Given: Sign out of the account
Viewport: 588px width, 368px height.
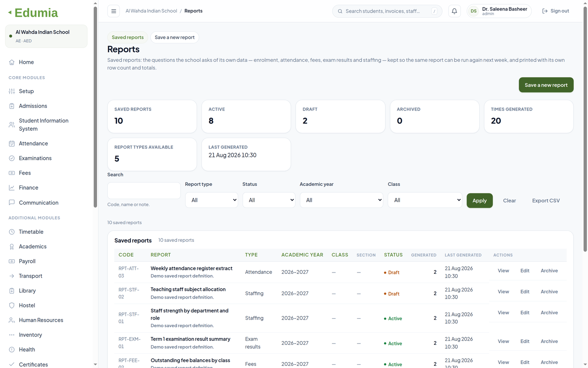Looking at the screenshot, I should point(556,11).
